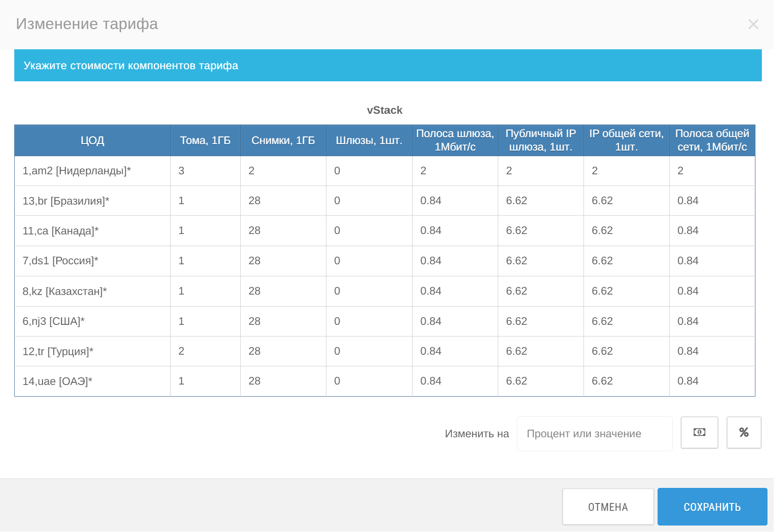Select the 'Шлюзы, 1шт.' column header

(x=369, y=141)
